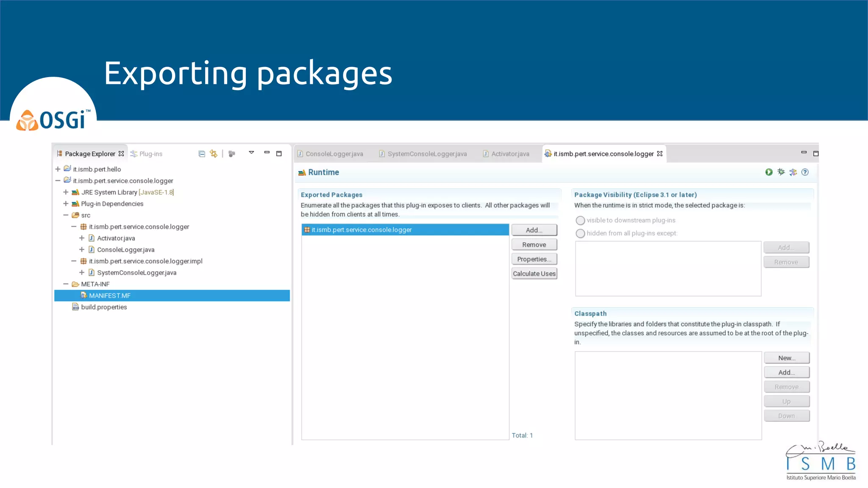Switch to the Plug-ins tab
This screenshot has width=868, height=488.
pyautogui.click(x=146, y=154)
